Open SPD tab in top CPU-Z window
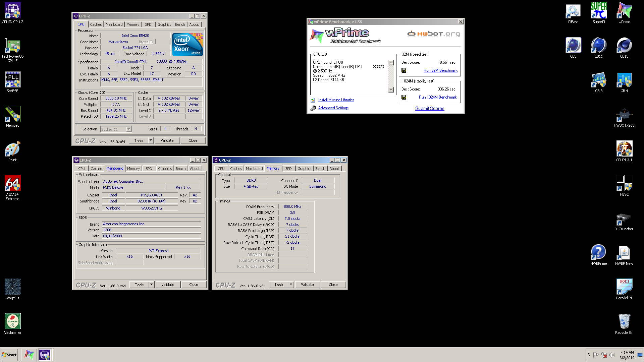 (x=148, y=24)
